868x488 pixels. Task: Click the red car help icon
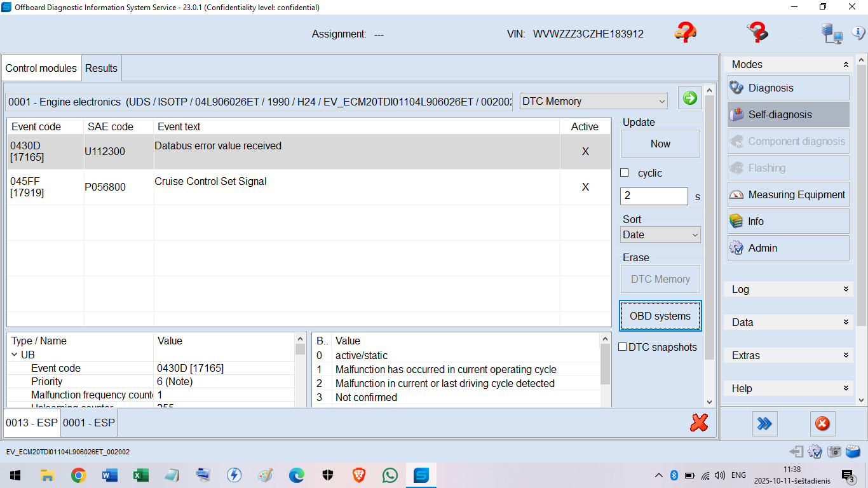pos(685,32)
